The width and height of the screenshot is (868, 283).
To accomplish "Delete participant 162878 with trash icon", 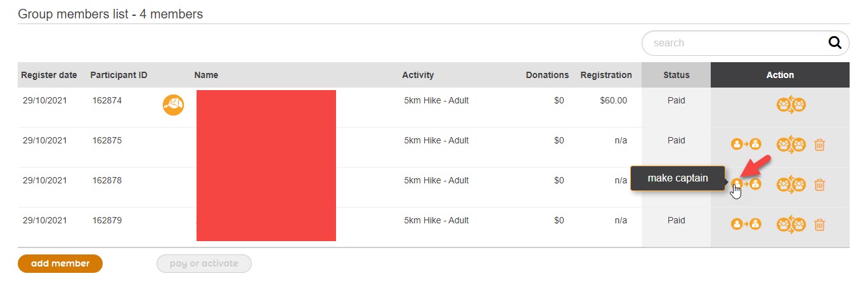I will click(x=819, y=185).
